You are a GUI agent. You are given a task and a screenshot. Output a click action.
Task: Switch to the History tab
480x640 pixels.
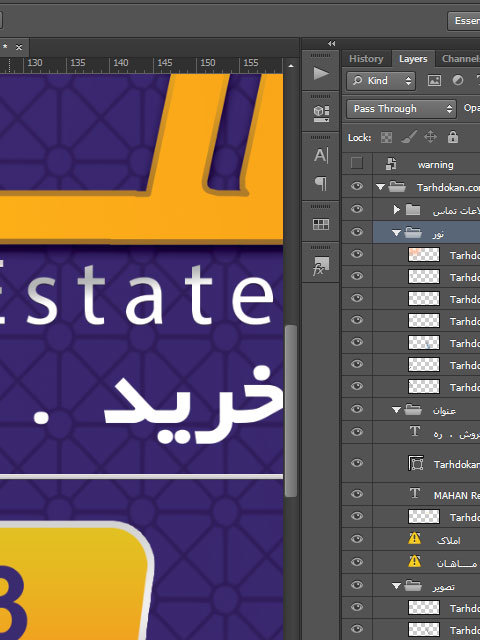[366, 59]
